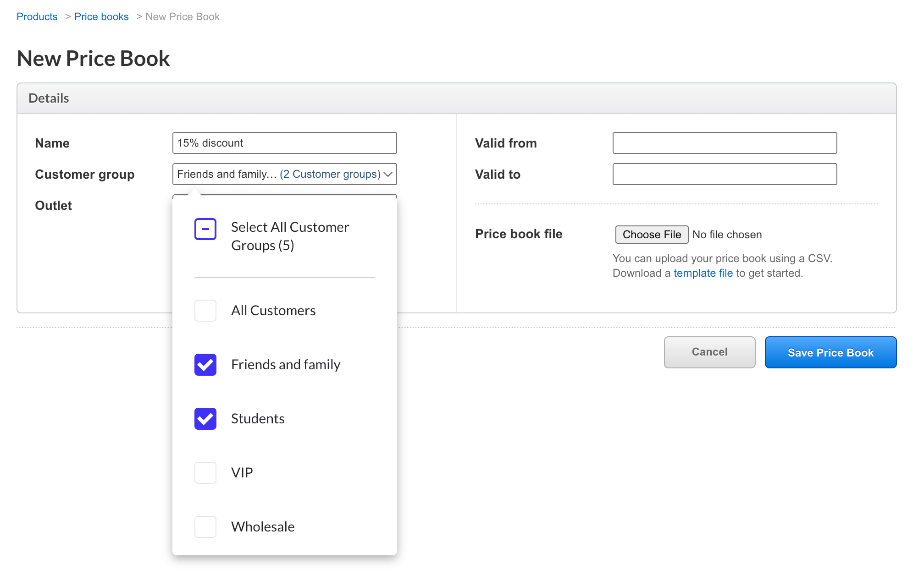Save the price book

click(830, 352)
